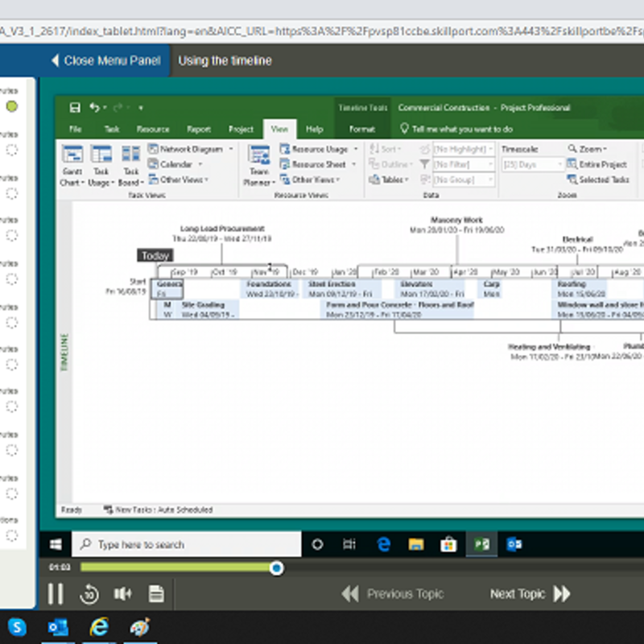Click Close Menu Panel
644x644 pixels.
[x=106, y=61]
